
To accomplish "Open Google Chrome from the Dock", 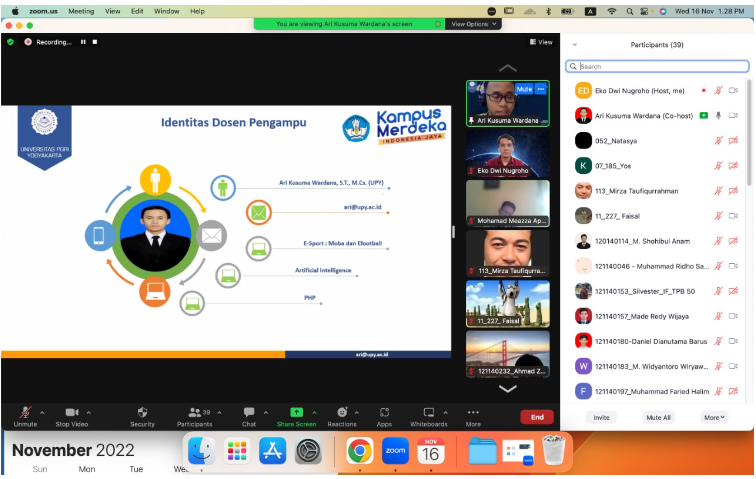I will pyautogui.click(x=360, y=452).
